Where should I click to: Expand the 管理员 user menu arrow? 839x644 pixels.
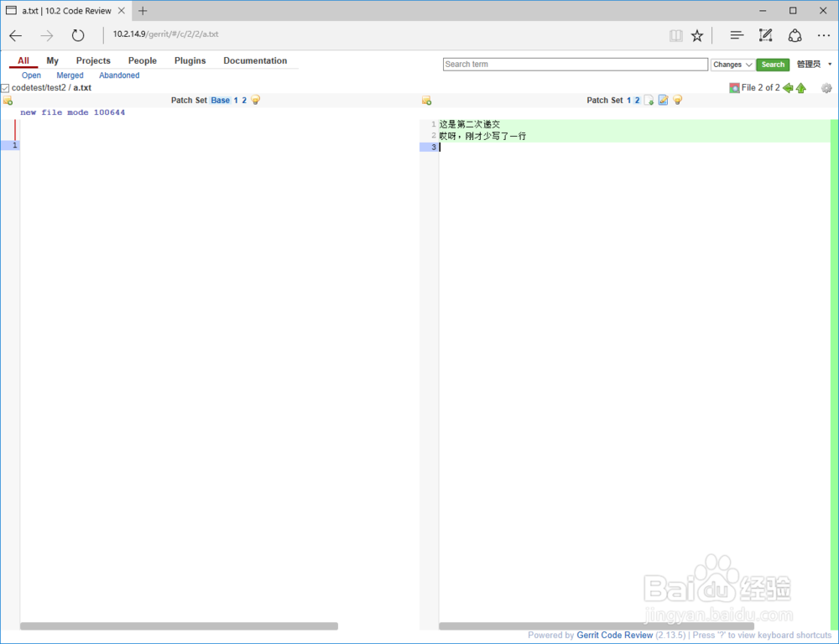click(x=830, y=65)
